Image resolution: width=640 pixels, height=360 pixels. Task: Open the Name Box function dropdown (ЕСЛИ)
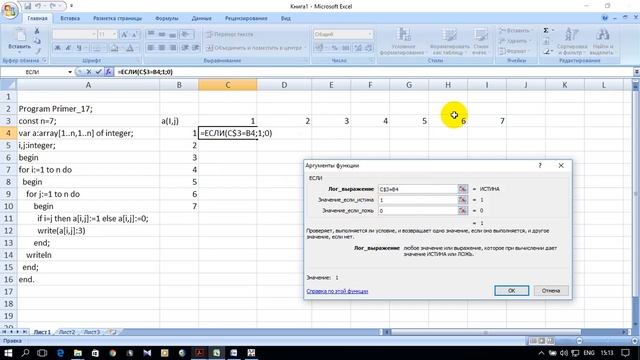point(70,72)
